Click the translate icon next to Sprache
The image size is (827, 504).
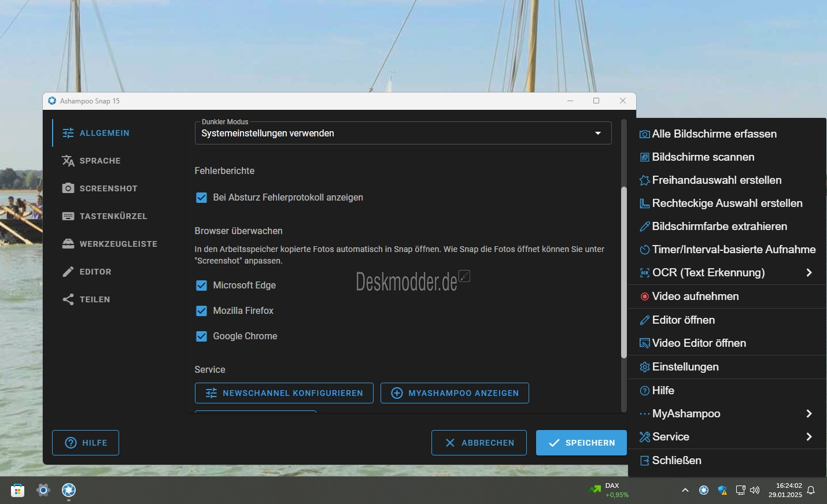coord(68,161)
